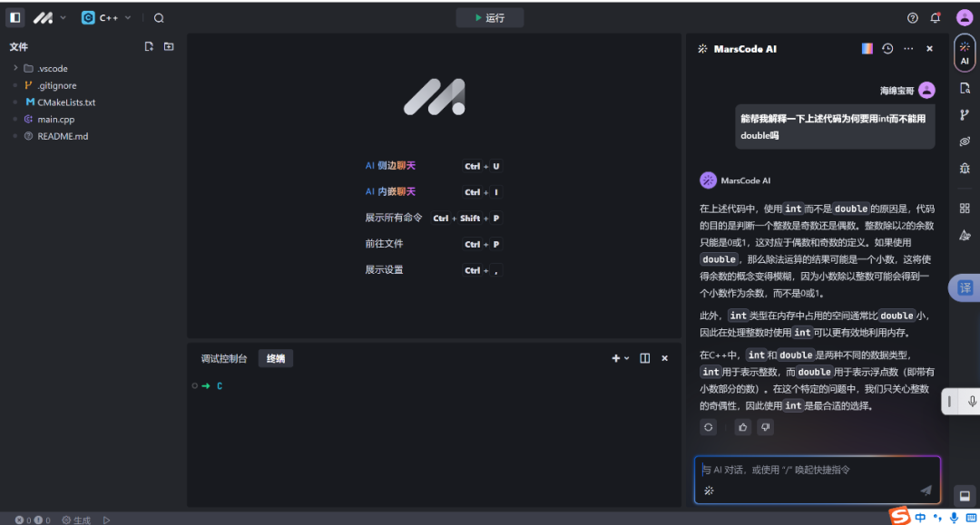
Task: Split the terminal panel
Action: click(644, 358)
